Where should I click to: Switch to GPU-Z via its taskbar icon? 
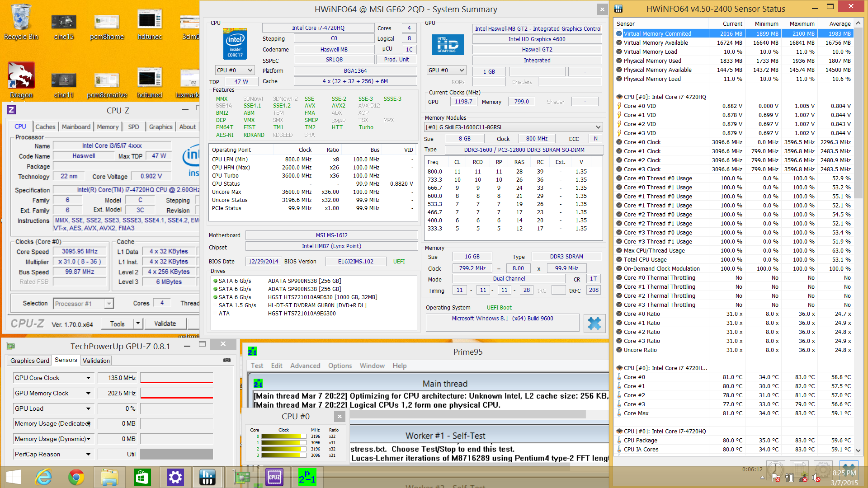tap(242, 477)
